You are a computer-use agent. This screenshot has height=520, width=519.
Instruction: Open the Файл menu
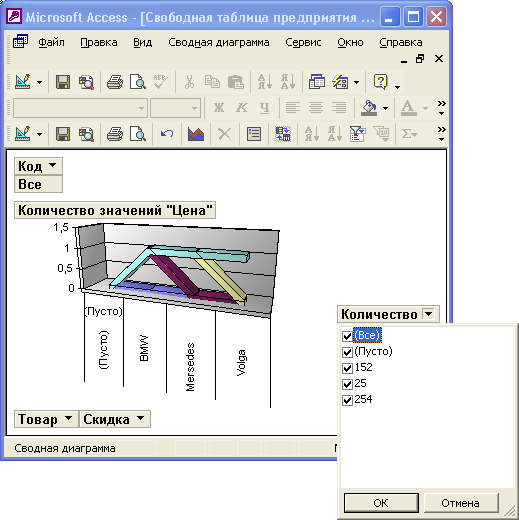51,42
